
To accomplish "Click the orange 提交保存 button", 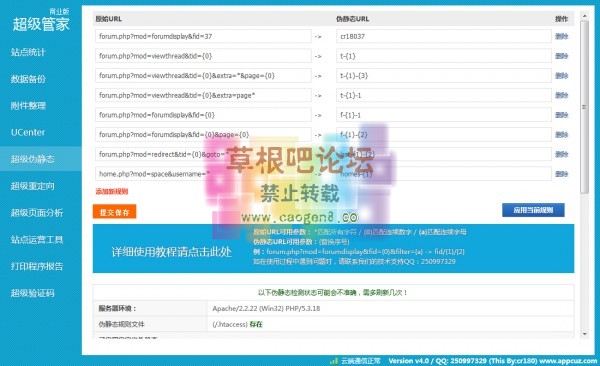I will (x=114, y=212).
